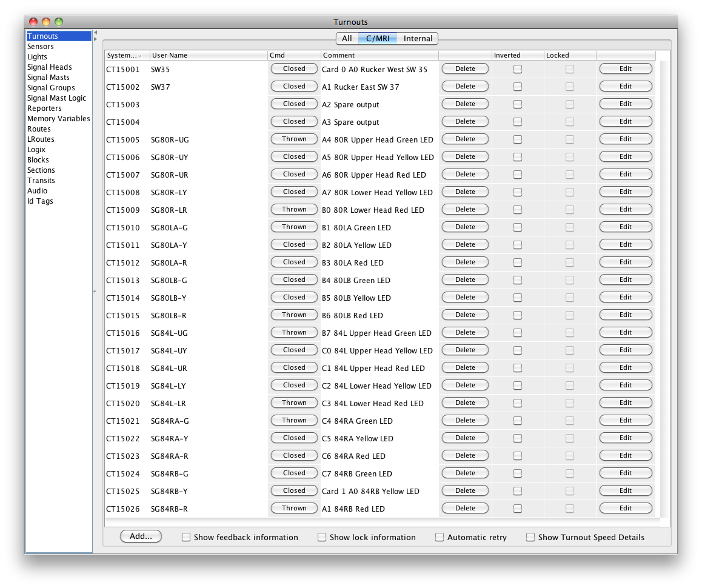Open Sensors in the sidebar list
The image size is (702, 588).
click(41, 47)
